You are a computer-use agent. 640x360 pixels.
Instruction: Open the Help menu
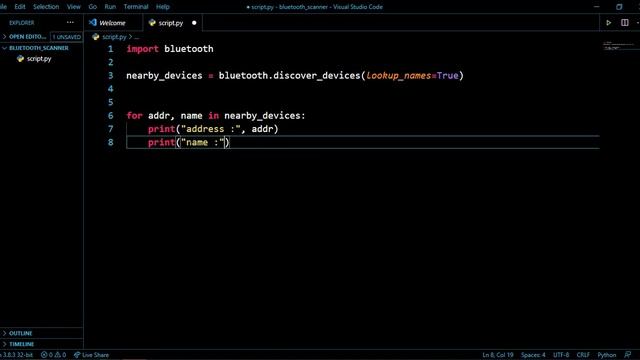pos(162,7)
